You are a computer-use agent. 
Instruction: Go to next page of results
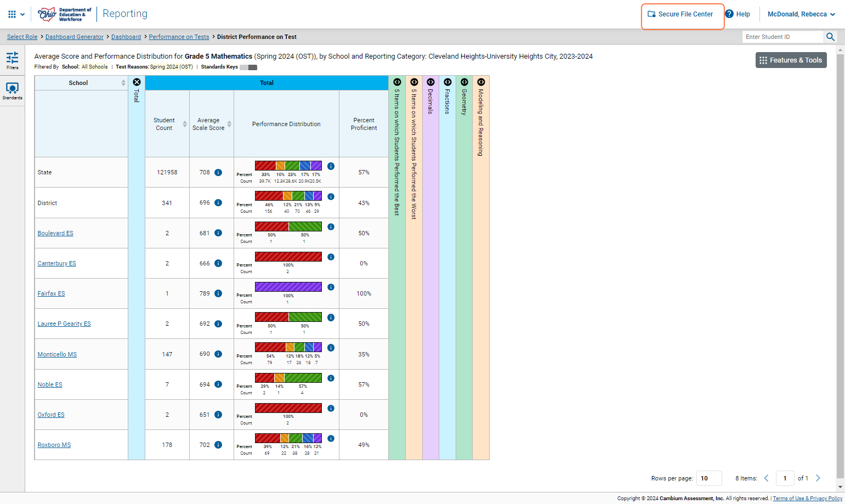click(x=818, y=478)
